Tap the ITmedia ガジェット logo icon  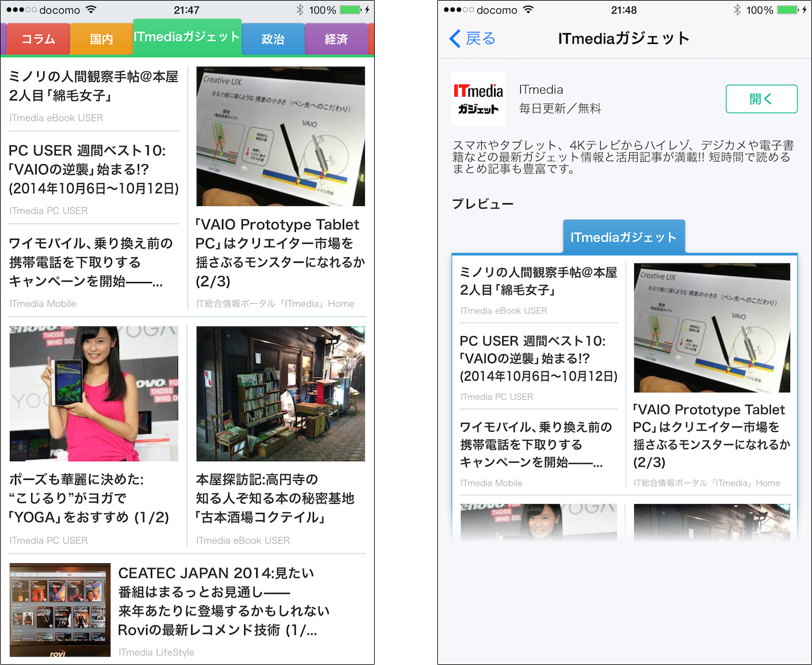pos(478,99)
